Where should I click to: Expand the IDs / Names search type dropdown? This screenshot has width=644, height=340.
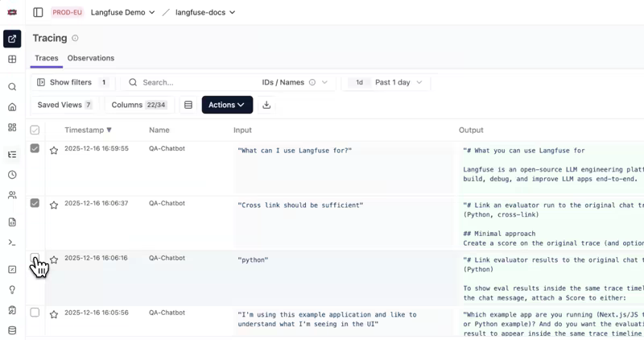[295, 82]
